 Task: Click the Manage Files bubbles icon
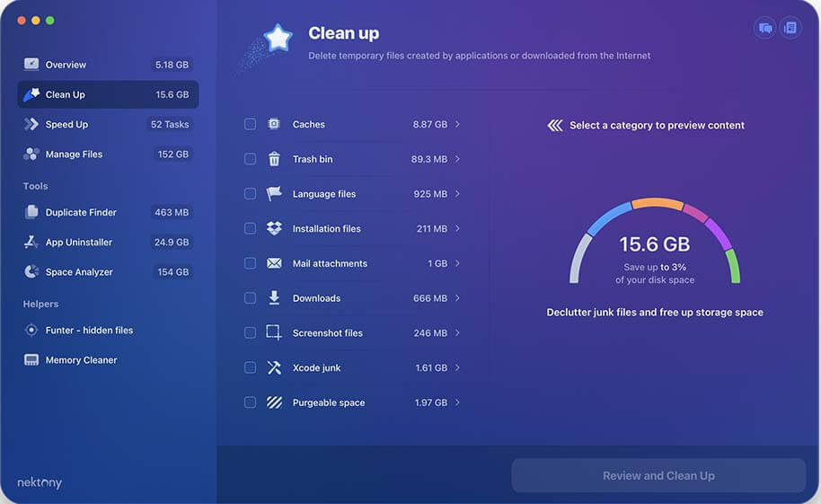coord(31,154)
